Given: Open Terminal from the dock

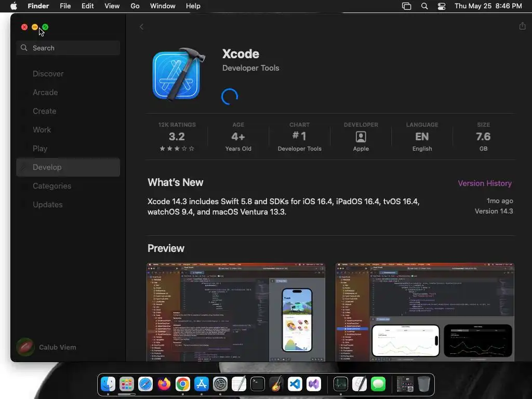Looking at the screenshot, I should click(x=258, y=384).
